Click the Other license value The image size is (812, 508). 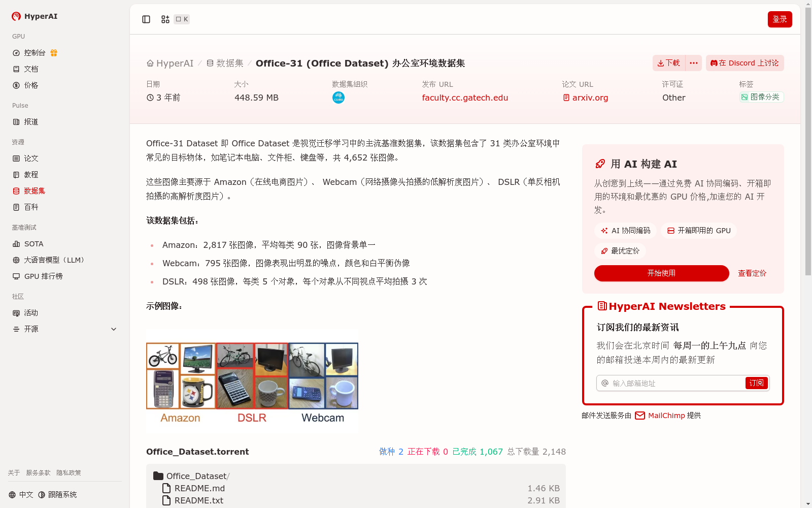click(674, 98)
